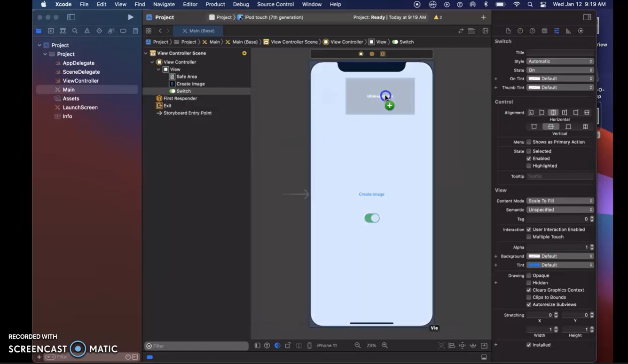Enable the Hidden drawing checkbox

[529, 283]
